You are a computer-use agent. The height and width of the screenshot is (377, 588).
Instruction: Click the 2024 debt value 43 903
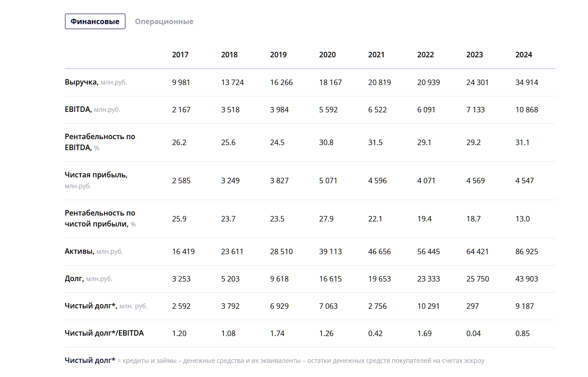click(x=527, y=279)
